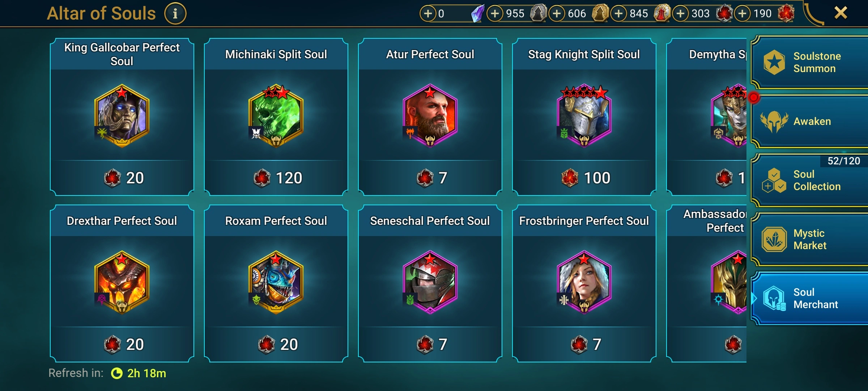Open the Altar of Souls info icon
Image resolution: width=868 pixels, height=391 pixels.
coord(175,14)
